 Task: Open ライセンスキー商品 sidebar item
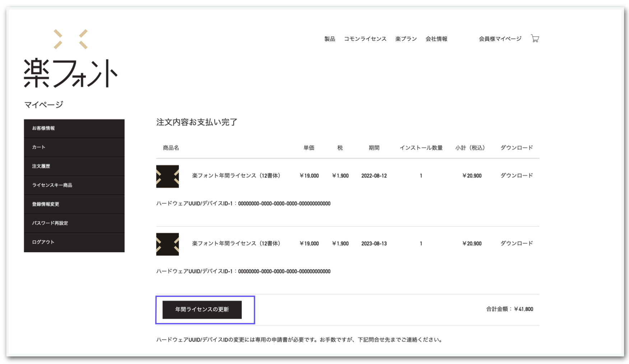[74, 185]
